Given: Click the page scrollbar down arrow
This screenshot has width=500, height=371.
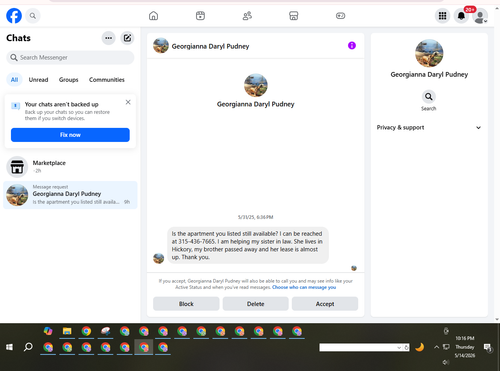Looking at the screenshot, I should 497,319.
